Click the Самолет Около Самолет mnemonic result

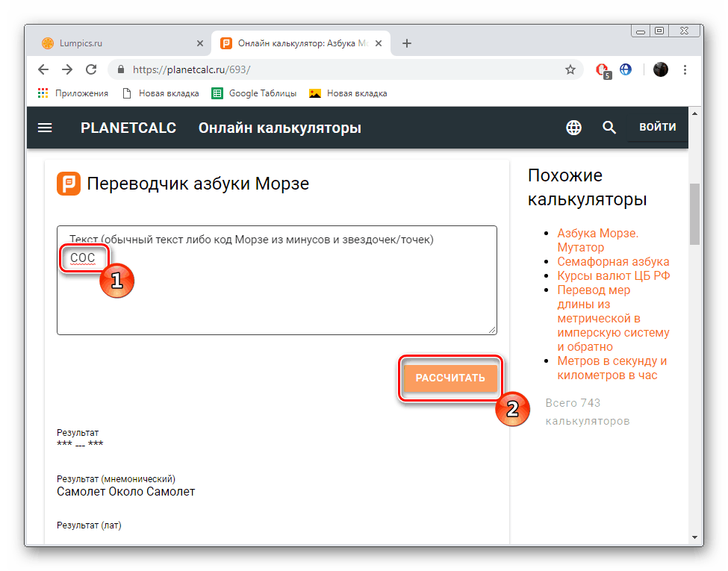coord(126,492)
